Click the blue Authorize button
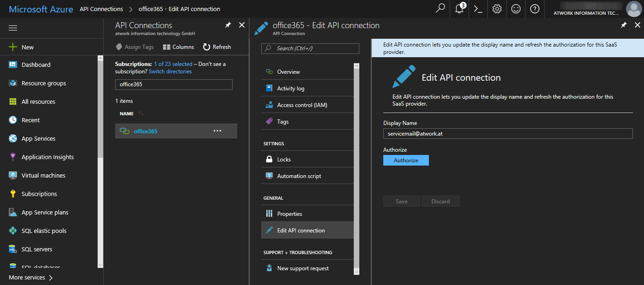Screen dimensions: 644x285 click(406, 160)
